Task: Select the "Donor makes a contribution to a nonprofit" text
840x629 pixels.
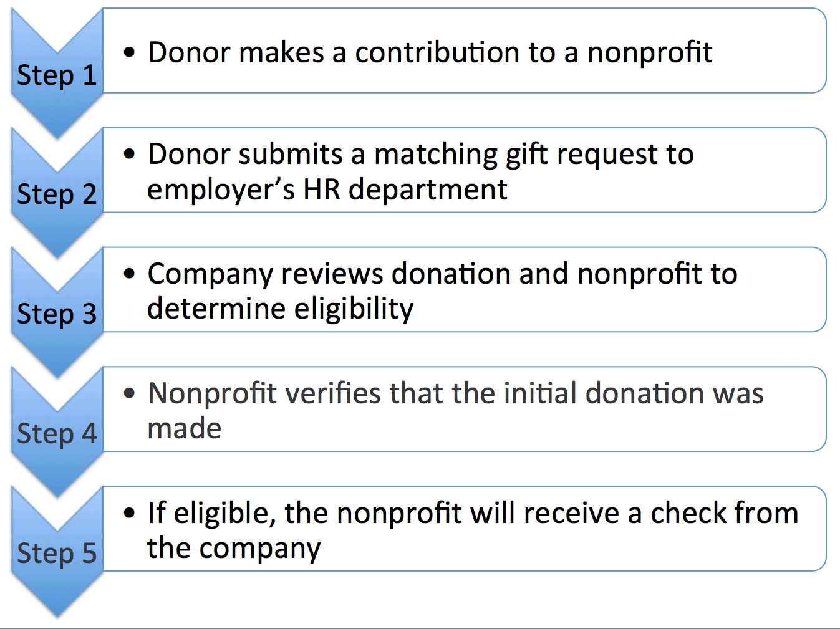Action: 430,52
